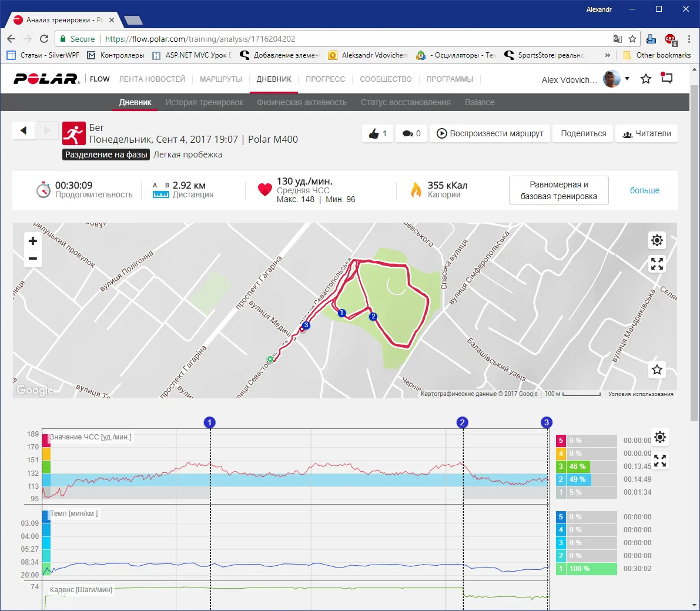Click Воспроизвести маршрут button
The width and height of the screenshot is (700, 611).
tap(490, 133)
